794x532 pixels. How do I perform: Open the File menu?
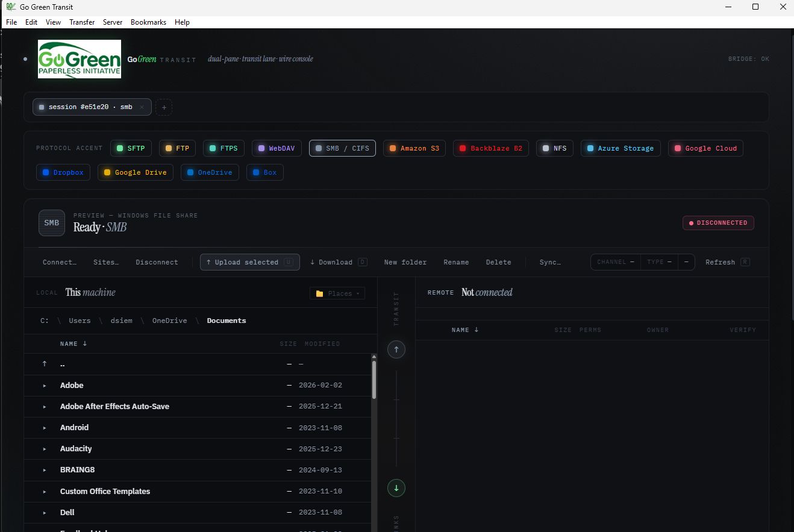[x=11, y=22]
